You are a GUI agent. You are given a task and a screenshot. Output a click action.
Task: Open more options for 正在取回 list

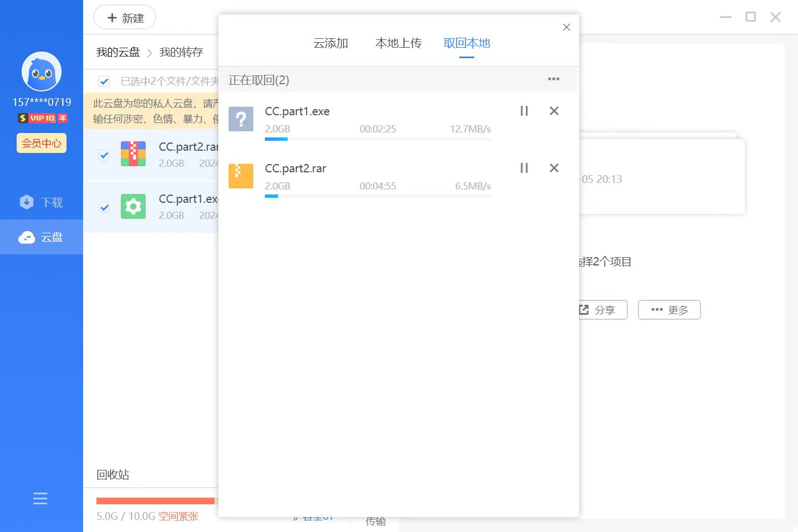click(554, 79)
